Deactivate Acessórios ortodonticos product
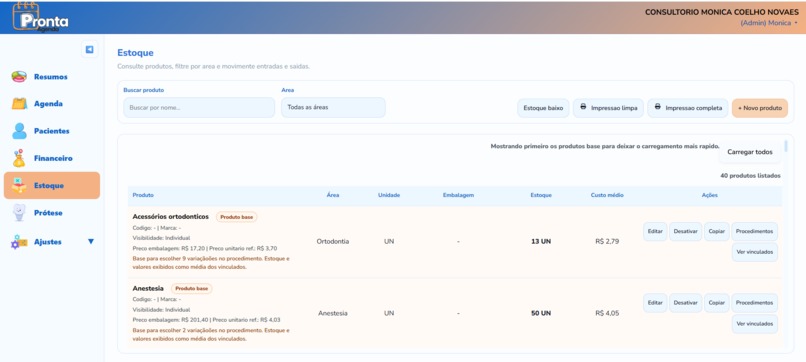Image resolution: width=806 pixels, height=362 pixels. (x=685, y=231)
